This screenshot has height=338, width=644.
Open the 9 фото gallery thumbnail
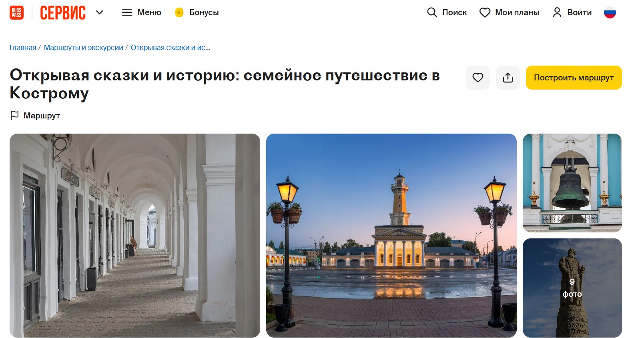(572, 288)
